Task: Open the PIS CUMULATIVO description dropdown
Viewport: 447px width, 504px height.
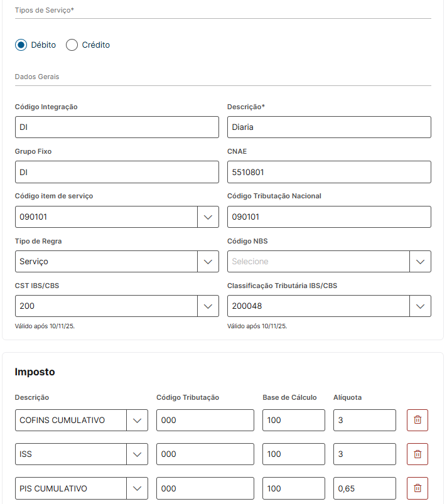Action: 137,488
